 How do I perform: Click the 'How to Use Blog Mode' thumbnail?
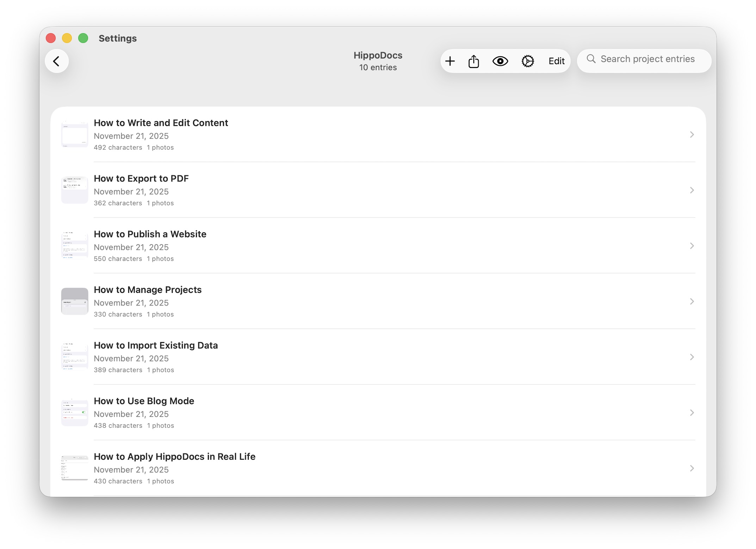(x=75, y=412)
